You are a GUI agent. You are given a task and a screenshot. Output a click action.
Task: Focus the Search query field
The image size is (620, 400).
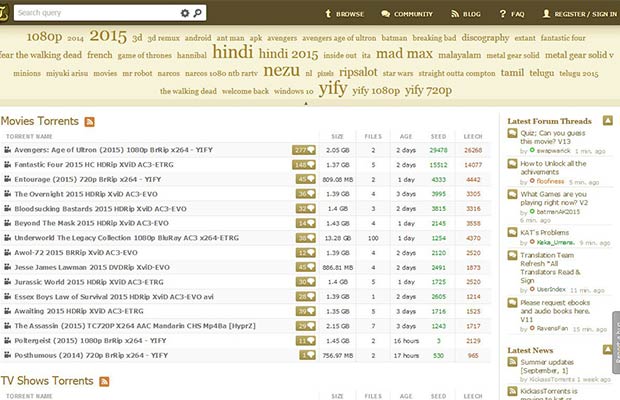(95, 14)
